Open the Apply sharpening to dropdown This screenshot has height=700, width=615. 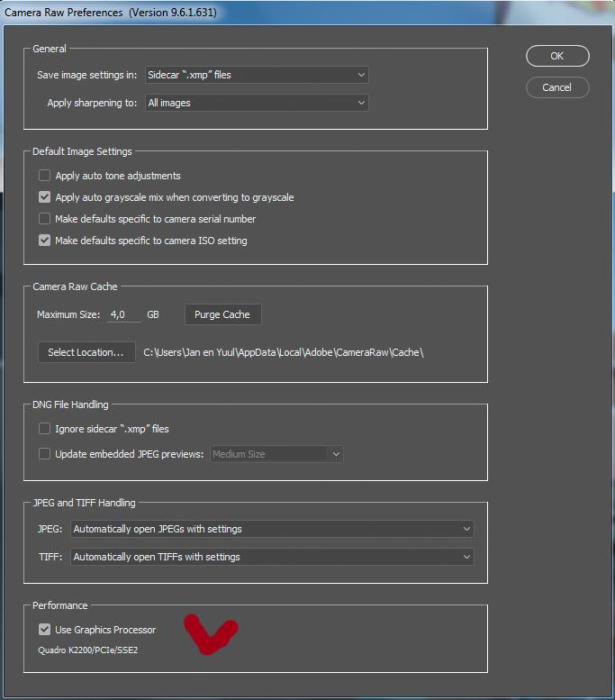click(x=257, y=103)
